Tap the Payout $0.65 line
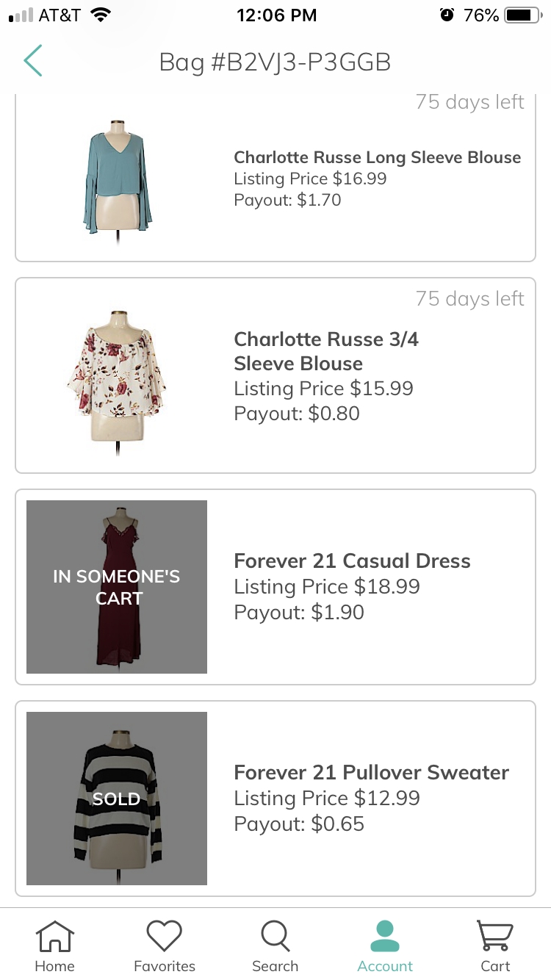Viewport: 551px width, 980px height. (299, 824)
